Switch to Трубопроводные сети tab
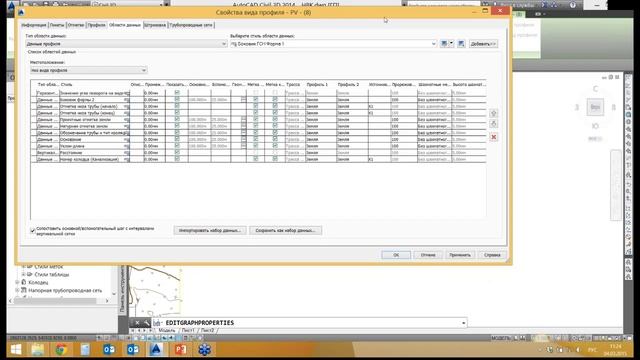Viewport: 640px width, 360px height. 191,25
